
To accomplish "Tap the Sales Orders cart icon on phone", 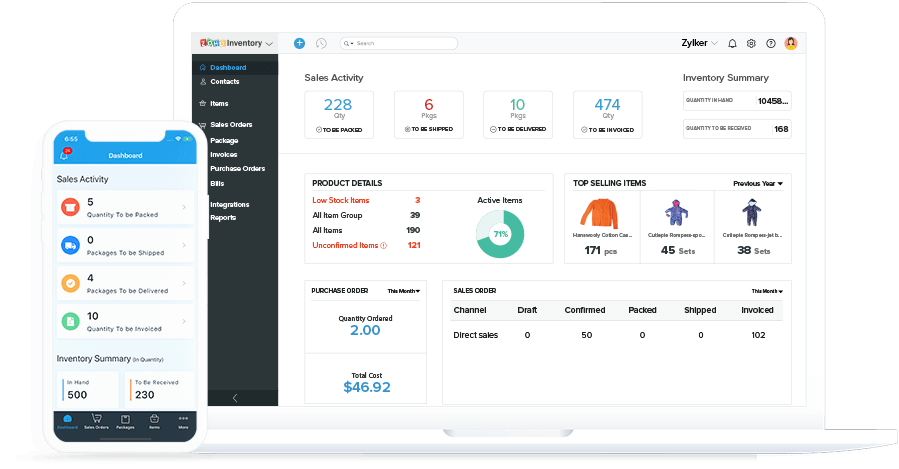I will click(x=97, y=420).
